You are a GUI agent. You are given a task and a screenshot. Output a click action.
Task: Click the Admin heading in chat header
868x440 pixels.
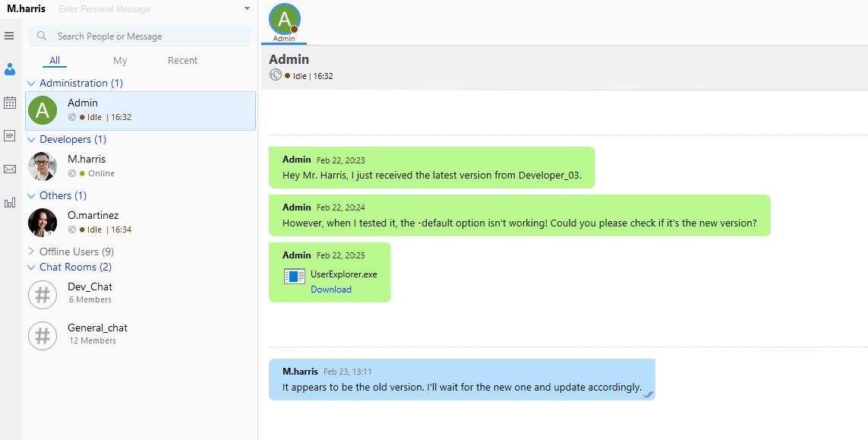(289, 59)
